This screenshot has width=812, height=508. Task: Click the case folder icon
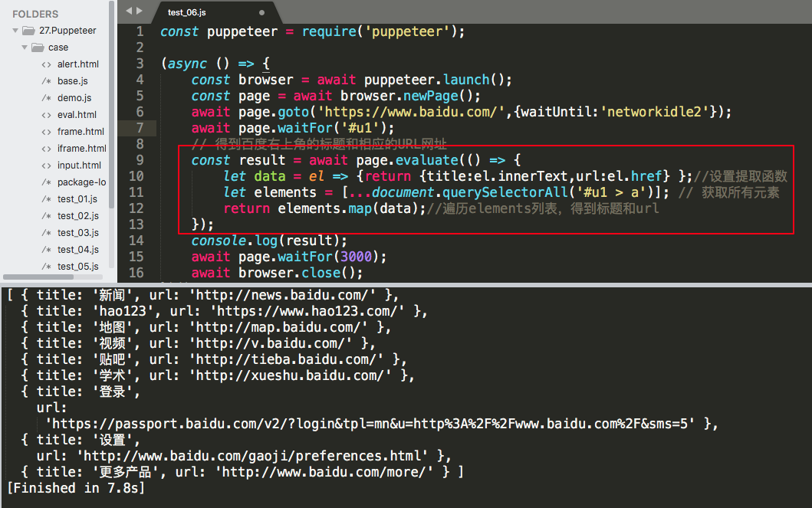[x=38, y=48]
